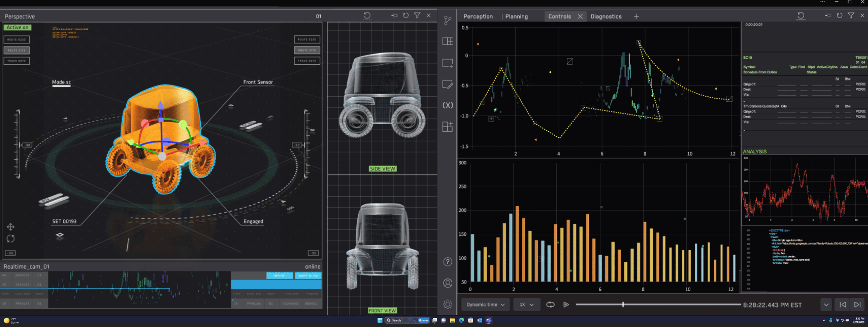Open the layout grid icon in sidebar
This screenshot has height=327, width=868.
pyautogui.click(x=447, y=41)
